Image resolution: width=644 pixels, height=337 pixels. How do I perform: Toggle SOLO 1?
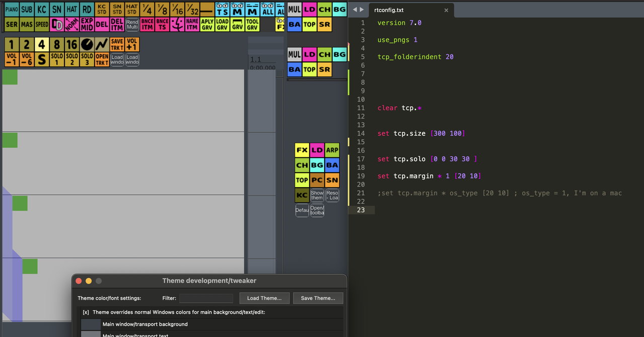pyautogui.click(x=57, y=59)
